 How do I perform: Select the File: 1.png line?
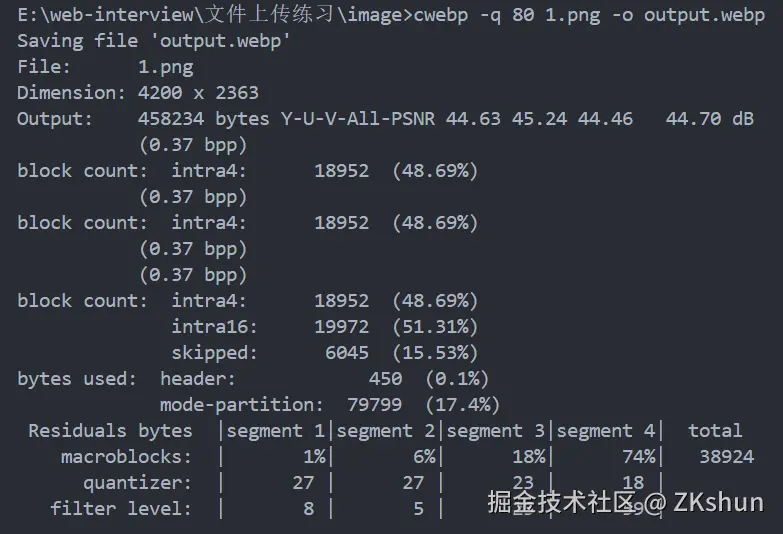pos(105,67)
